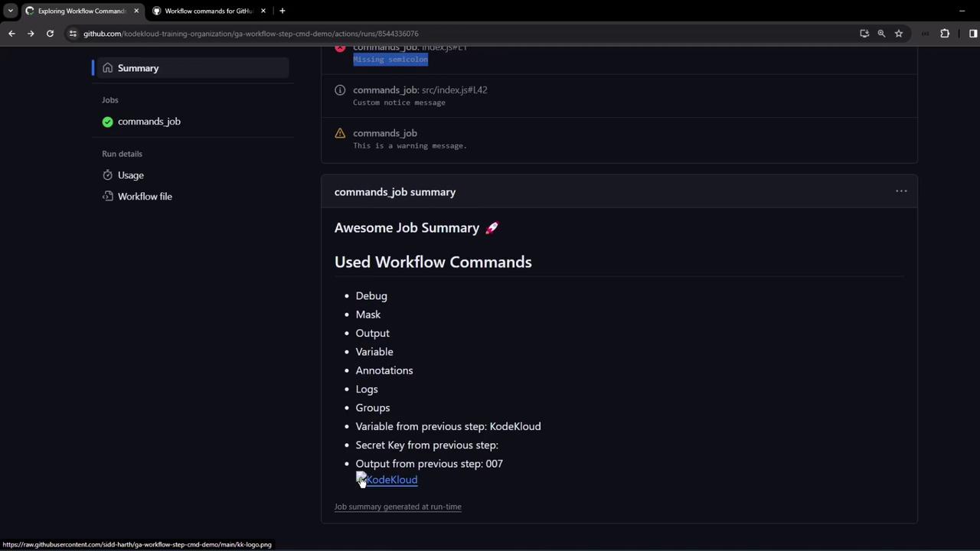This screenshot has width=980, height=551.
Task: Click the install app icon in address bar
Action: point(864,34)
